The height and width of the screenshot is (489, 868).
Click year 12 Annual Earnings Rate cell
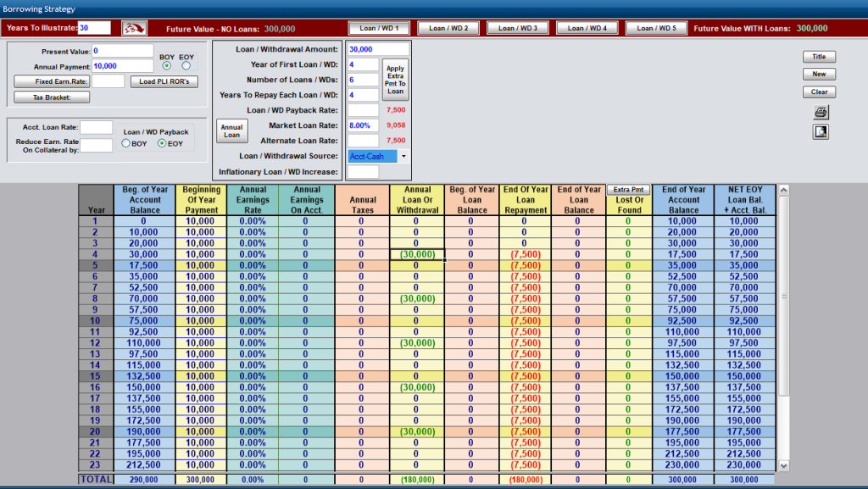point(253,343)
